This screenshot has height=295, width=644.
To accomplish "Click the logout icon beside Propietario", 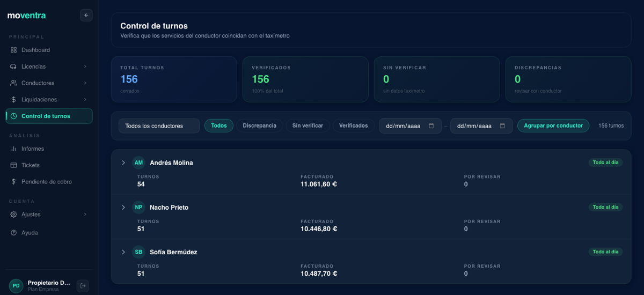I will coord(83,286).
